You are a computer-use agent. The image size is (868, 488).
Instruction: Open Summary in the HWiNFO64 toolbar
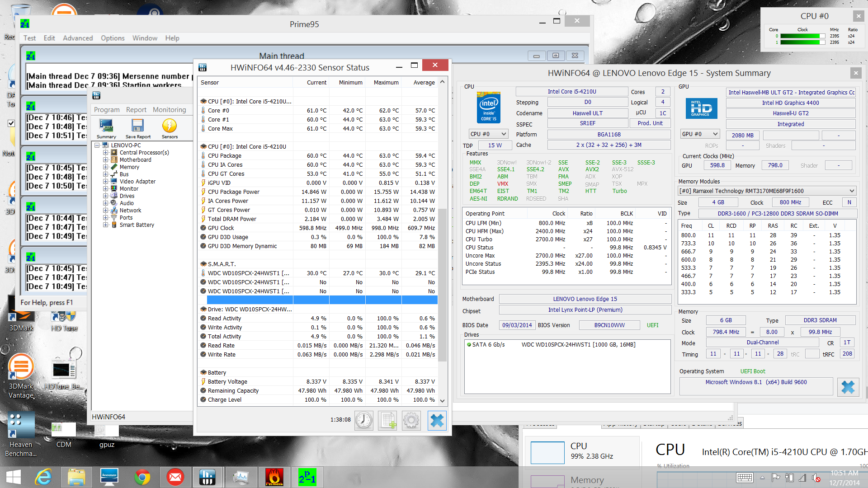pyautogui.click(x=106, y=128)
